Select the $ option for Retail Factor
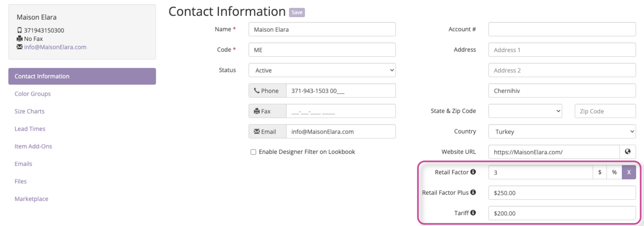 600,172
